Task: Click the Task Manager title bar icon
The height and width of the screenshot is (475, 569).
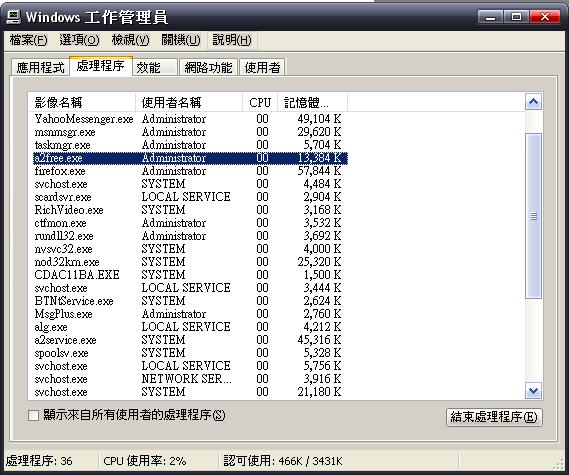Action: (x=14, y=17)
